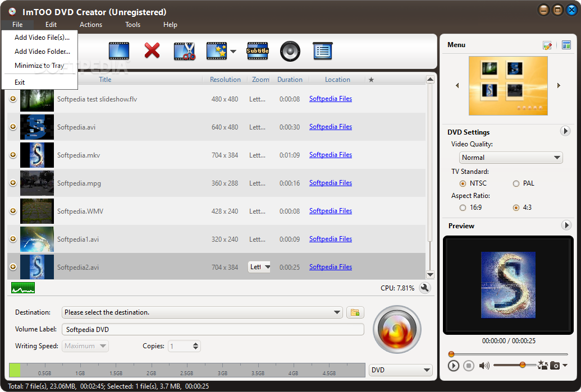Mute the preview volume speaker icon
581x392 pixels.
[x=484, y=366]
